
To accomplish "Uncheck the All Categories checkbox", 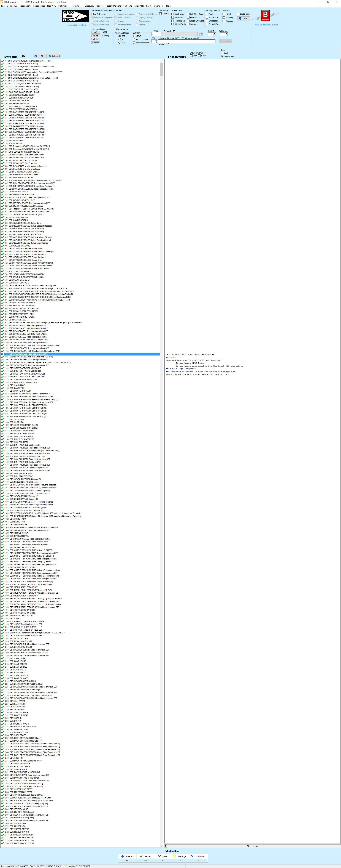I will [x=93, y=14].
